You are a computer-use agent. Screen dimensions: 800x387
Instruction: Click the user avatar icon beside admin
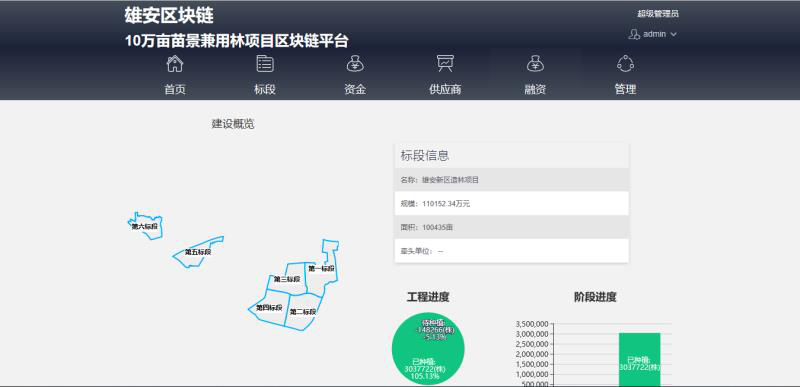coord(634,34)
